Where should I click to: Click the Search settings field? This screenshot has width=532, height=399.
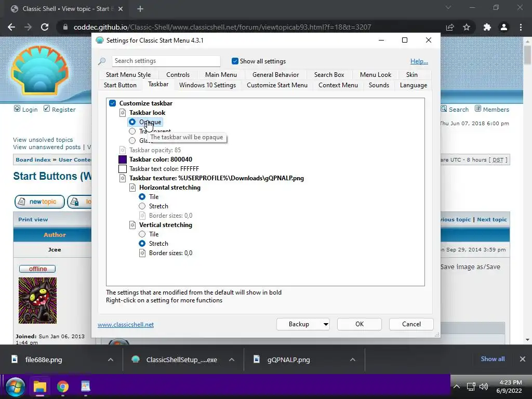point(166,61)
